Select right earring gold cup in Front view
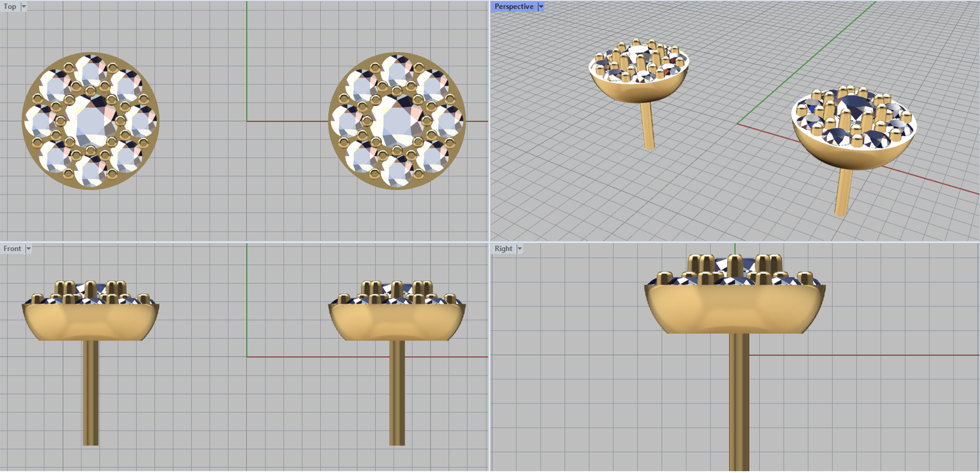Viewport: 980px width, 473px height. [x=396, y=322]
